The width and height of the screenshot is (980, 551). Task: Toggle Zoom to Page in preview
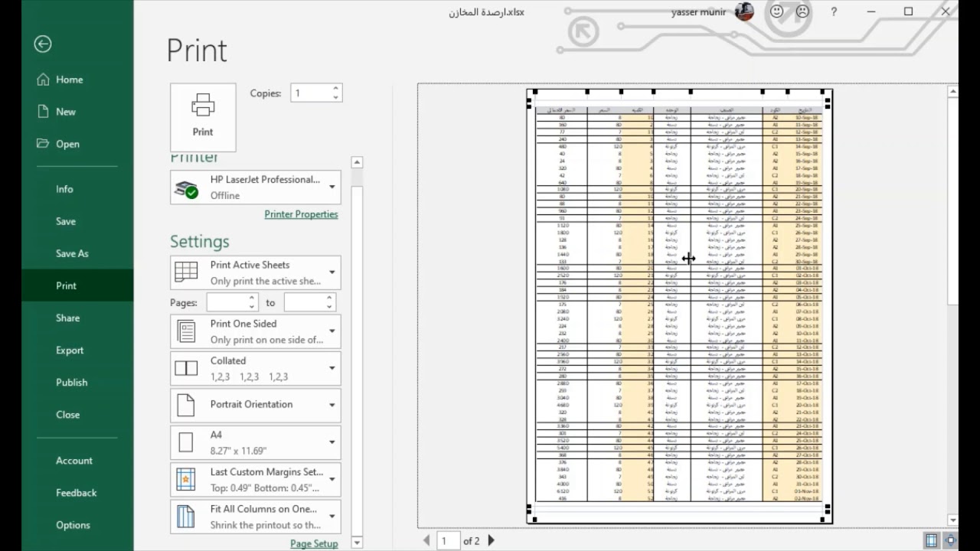[x=950, y=540]
